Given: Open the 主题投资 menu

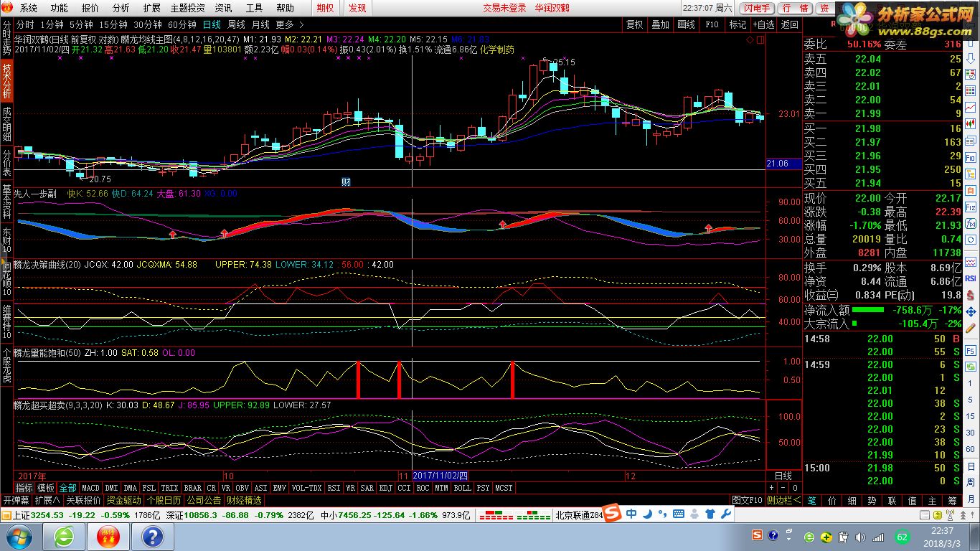Looking at the screenshot, I should click(x=187, y=8).
